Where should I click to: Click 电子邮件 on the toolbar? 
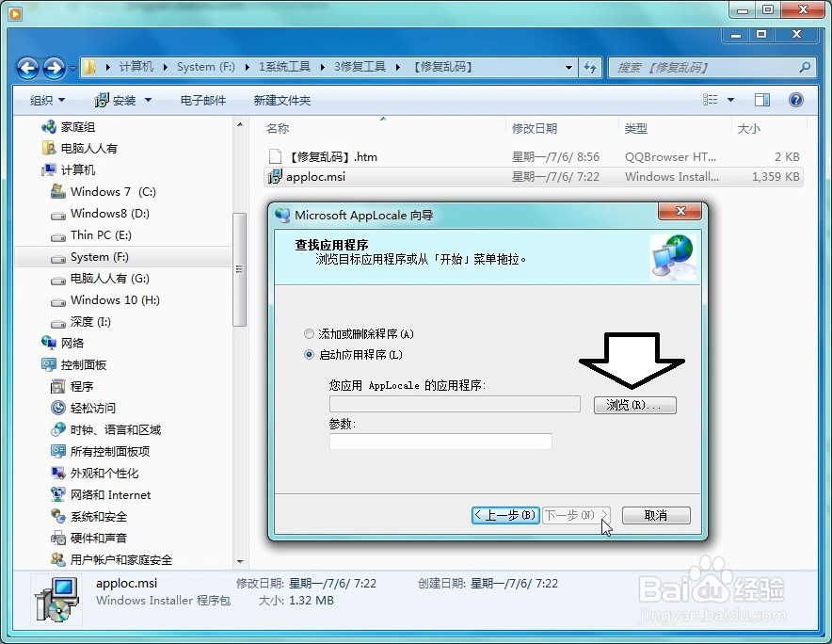[202, 100]
